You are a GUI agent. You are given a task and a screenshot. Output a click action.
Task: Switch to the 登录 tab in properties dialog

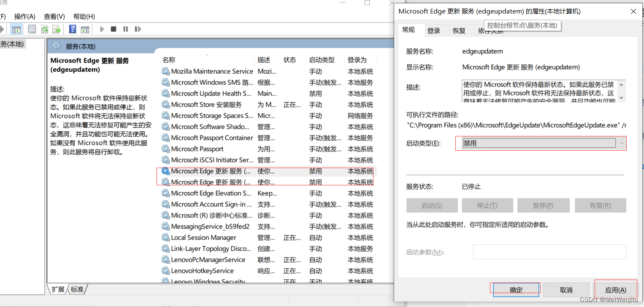click(x=434, y=31)
